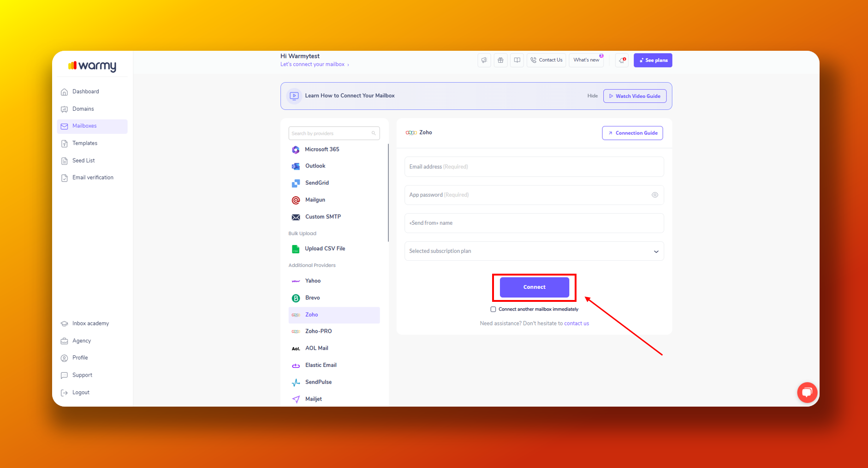
Task: Click the search magnifier in providers box
Action: [374, 133]
